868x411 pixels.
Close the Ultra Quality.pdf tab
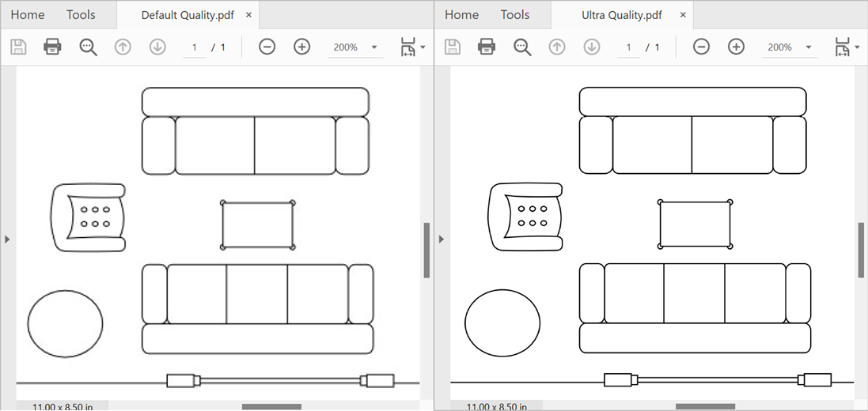683,15
